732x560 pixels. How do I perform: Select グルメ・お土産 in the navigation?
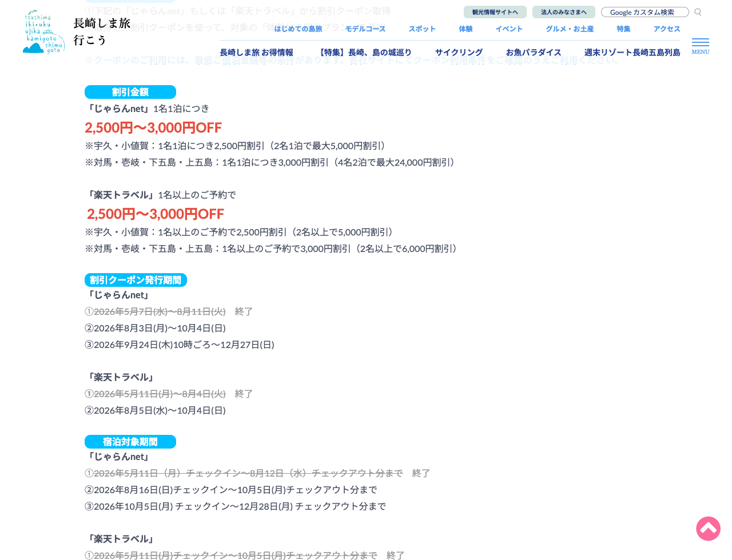click(x=570, y=29)
